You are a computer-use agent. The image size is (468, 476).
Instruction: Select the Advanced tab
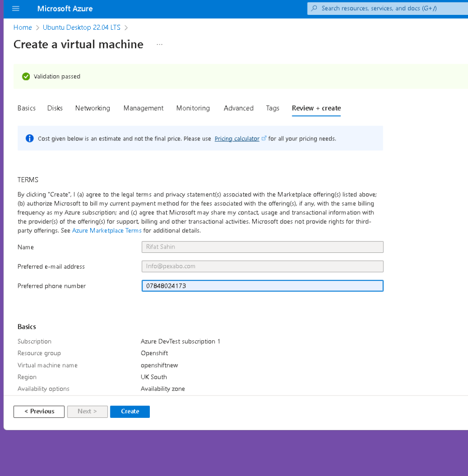click(x=239, y=108)
